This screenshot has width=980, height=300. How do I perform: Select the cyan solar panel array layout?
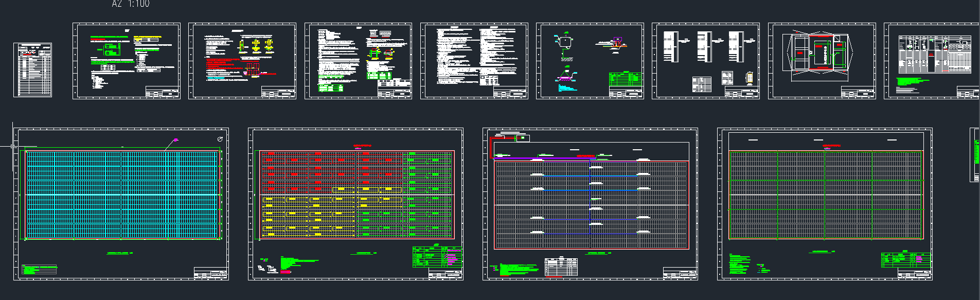click(x=122, y=195)
